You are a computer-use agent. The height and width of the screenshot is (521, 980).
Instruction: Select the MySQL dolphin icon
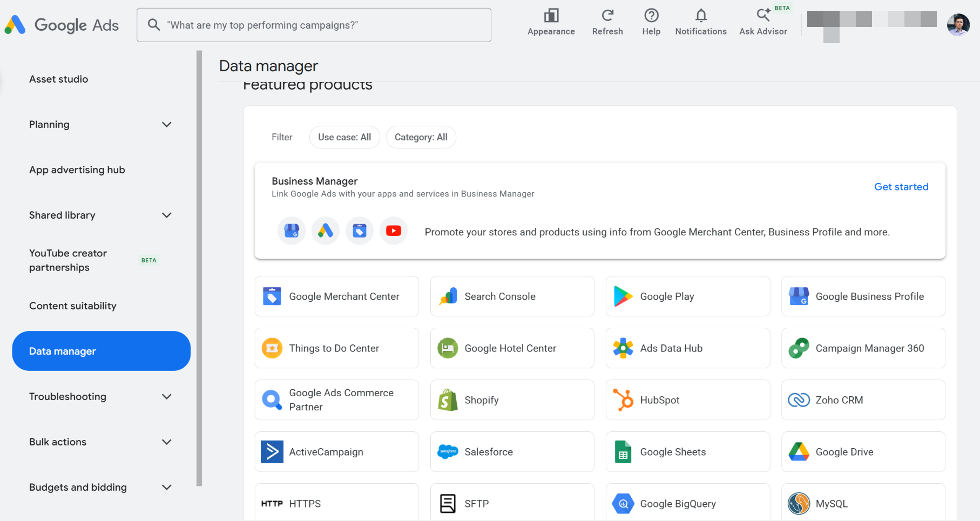tap(799, 504)
